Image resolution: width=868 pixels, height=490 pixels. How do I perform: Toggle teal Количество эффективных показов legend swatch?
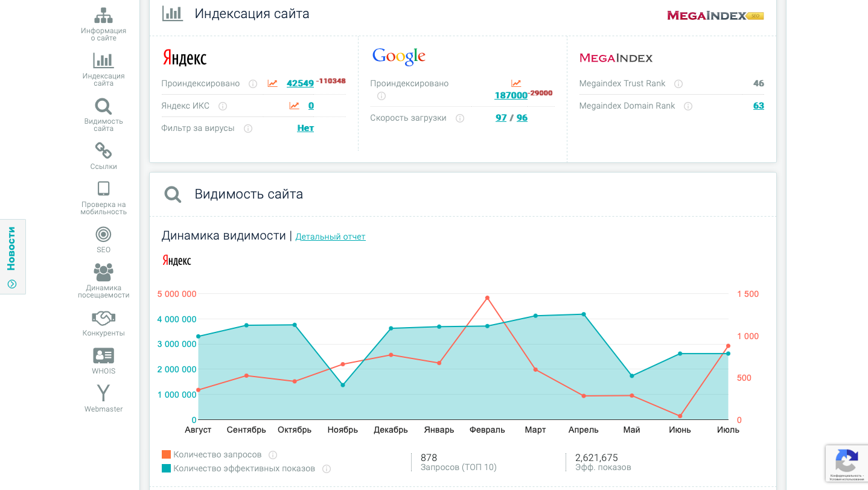[x=166, y=468]
